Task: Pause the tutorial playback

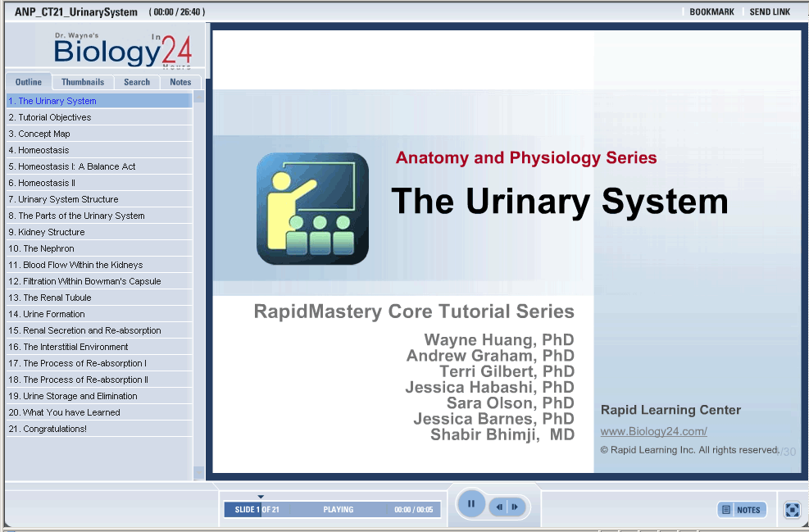Action: tap(471, 504)
